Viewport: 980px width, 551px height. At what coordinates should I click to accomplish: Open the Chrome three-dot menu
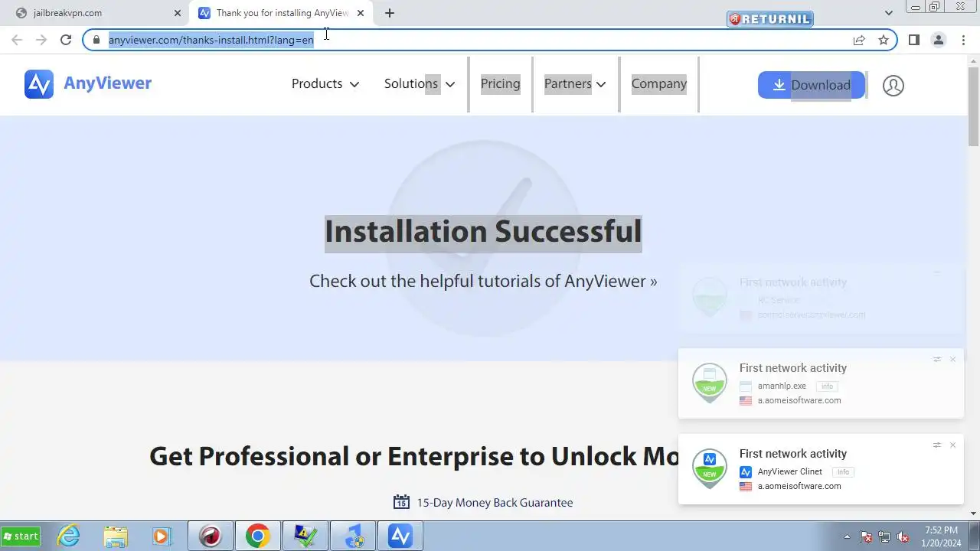[962, 40]
